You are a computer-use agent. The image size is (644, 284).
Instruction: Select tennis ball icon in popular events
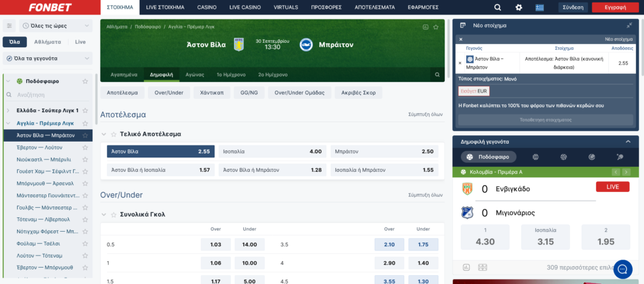(x=591, y=157)
